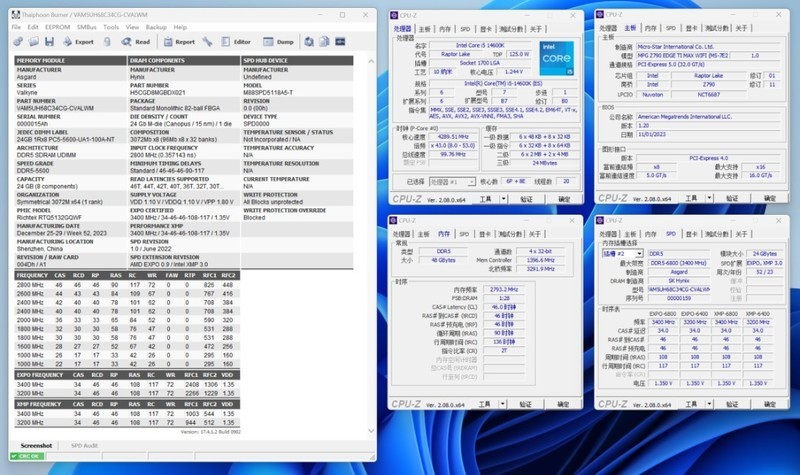Viewport: 800px width, 475px height.
Task: Click the wrench tool icon
Action: [207, 41]
